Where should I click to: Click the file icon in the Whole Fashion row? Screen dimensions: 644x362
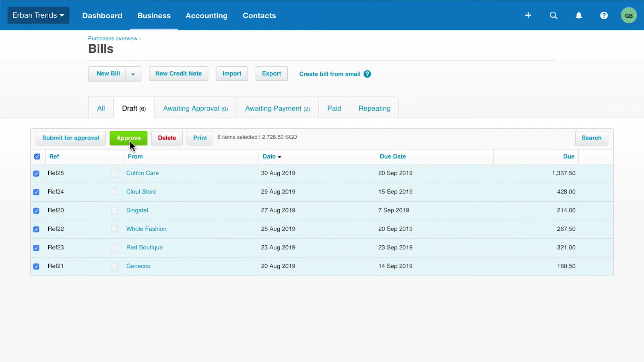[x=115, y=229]
